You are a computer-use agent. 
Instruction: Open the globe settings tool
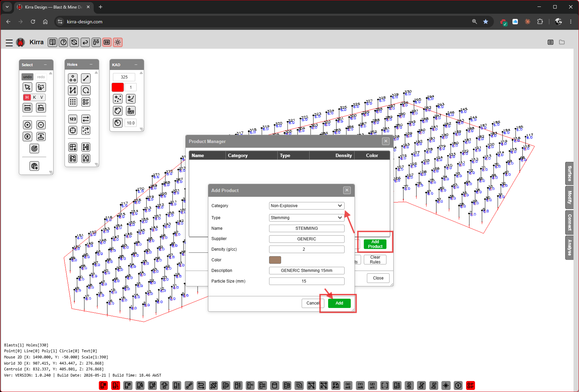click(x=34, y=166)
